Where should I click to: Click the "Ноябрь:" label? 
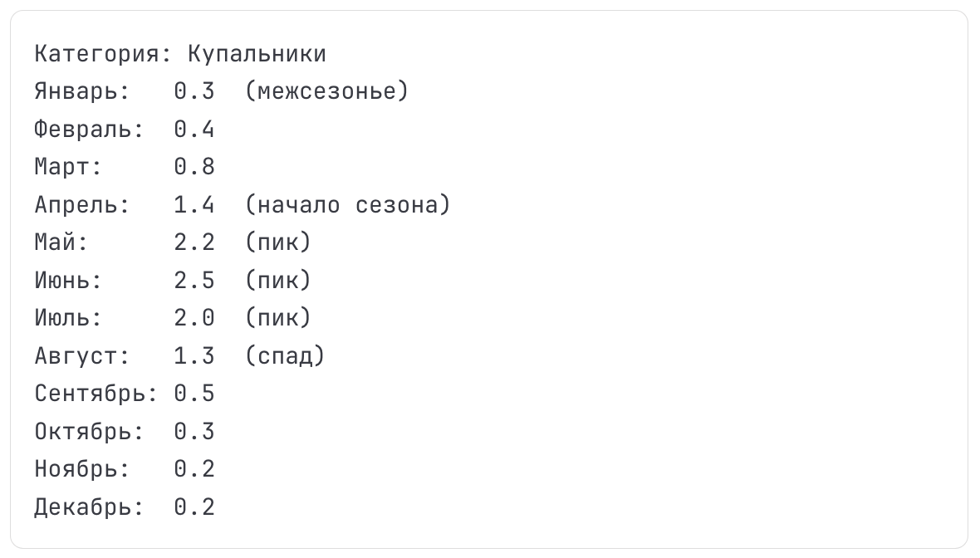(82, 469)
